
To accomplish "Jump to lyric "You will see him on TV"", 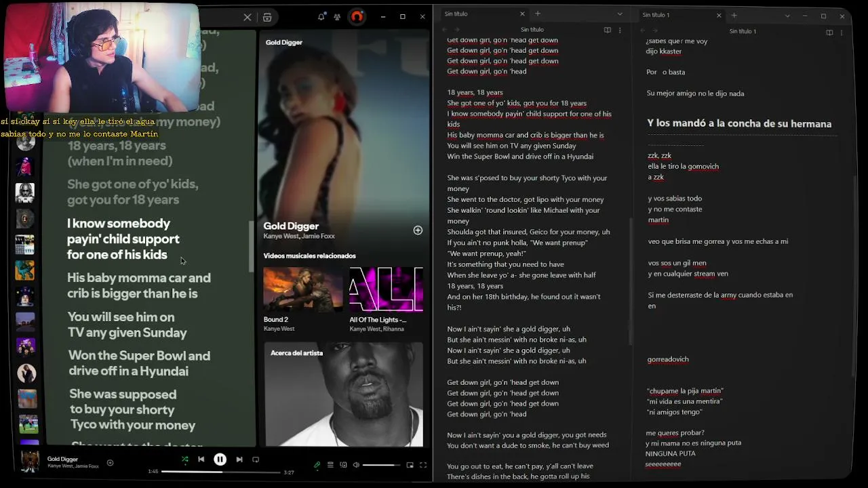I will pyautogui.click(x=127, y=325).
